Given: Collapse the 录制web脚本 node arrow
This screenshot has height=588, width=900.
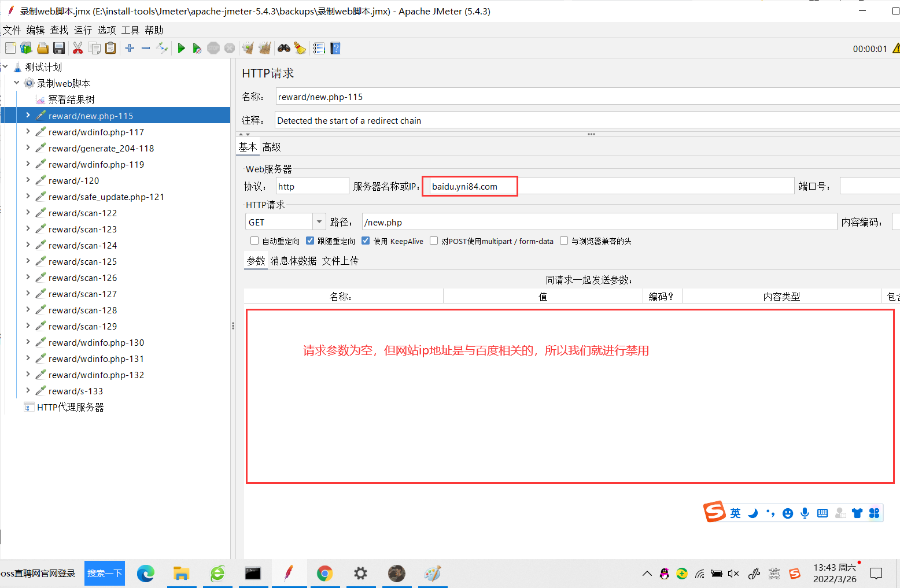Looking at the screenshot, I should click(16, 83).
